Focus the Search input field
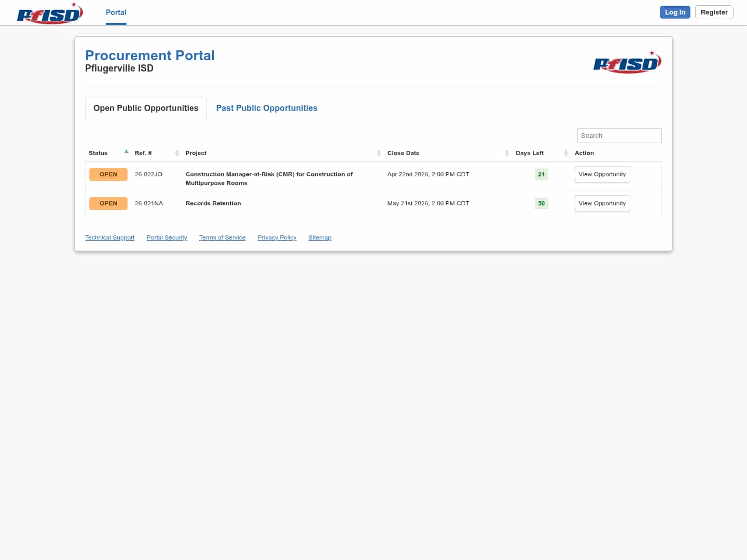The height and width of the screenshot is (560, 747). 619,135
